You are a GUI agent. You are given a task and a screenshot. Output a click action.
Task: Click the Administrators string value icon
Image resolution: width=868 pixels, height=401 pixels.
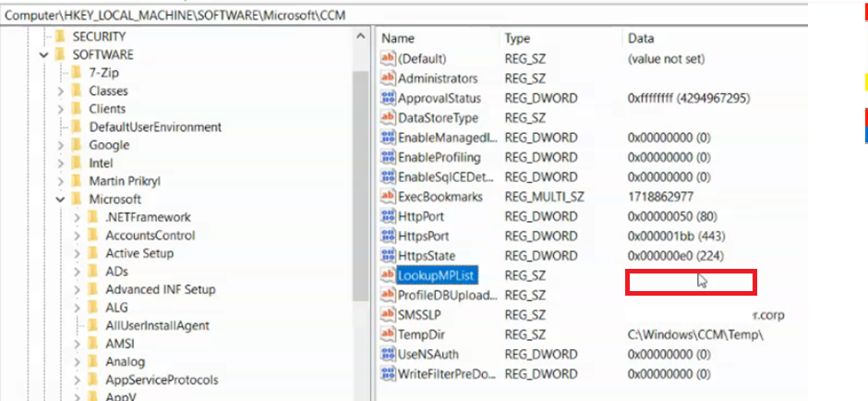(x=388, y=79)
